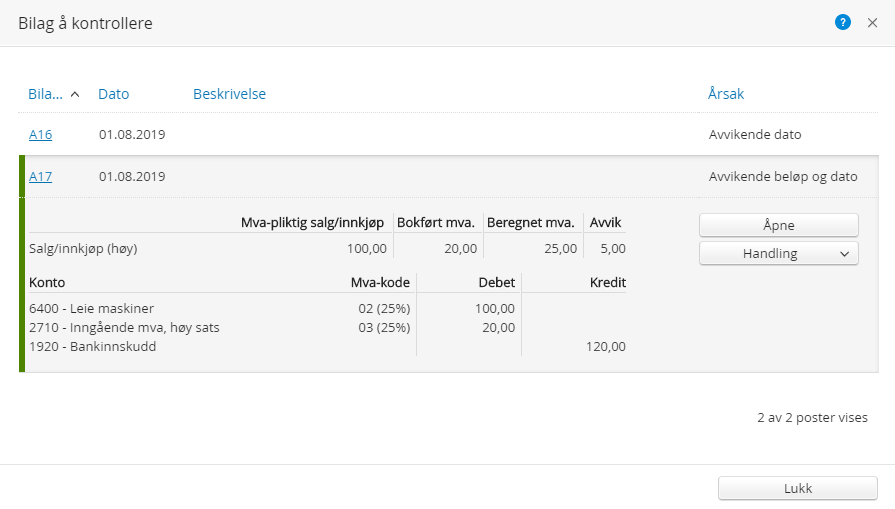Image resolution: width=895 pixels, height=509 pixels.
Task: Sort by the Dato column header
Action: [113, 94]
